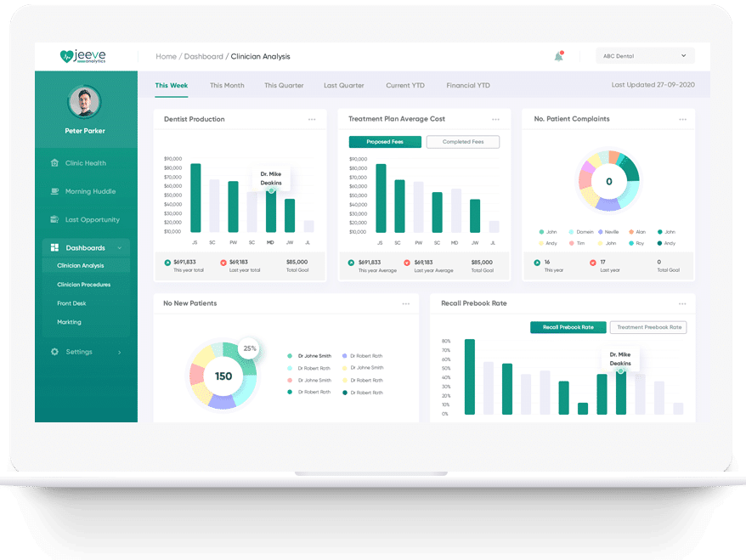Screen dimensions: 746x560
Task: Click the Clinic Health sidebar icon
Action: pos(54,162)
